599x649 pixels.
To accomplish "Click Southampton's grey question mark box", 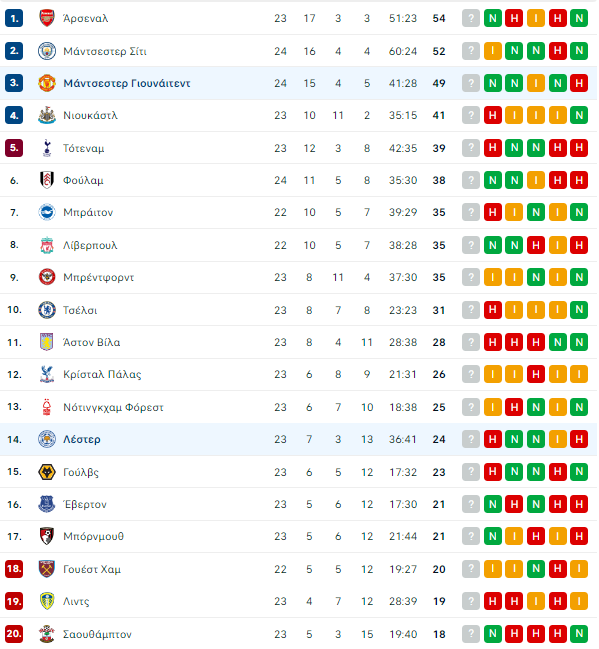I will pos(471,634).
